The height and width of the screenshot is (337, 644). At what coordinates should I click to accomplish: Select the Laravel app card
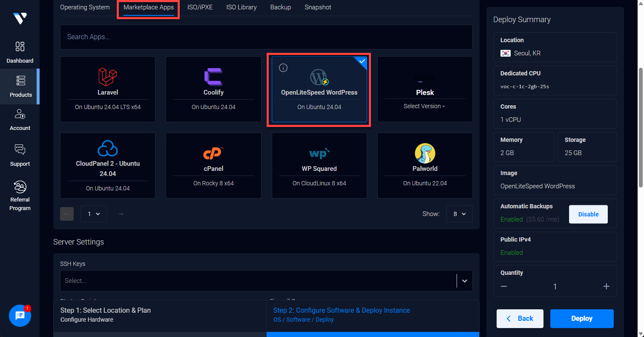[108, 89]
